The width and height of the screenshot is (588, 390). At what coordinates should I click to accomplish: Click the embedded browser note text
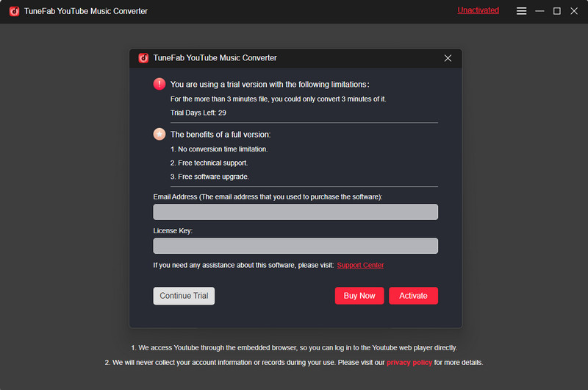click(x=294, y=348)
